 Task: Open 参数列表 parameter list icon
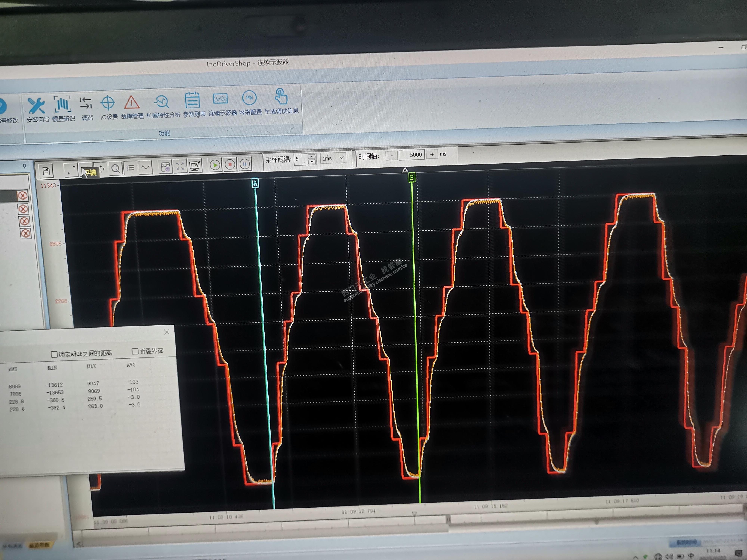pos(192,100)
